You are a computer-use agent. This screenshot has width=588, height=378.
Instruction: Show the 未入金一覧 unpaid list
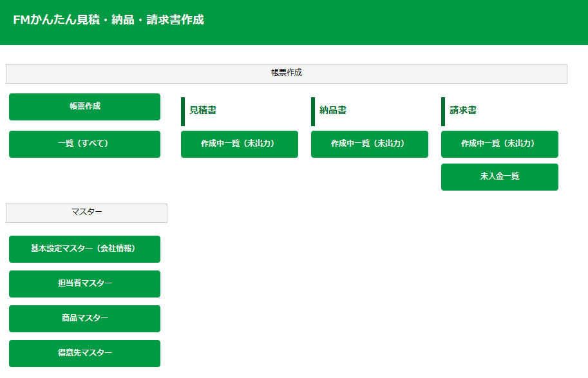pyautogui.click(x=499, y=177)
